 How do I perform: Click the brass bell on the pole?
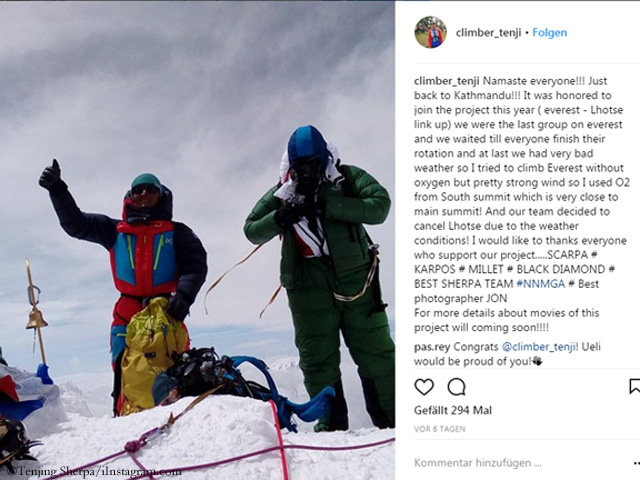click(x=37, y=318)
